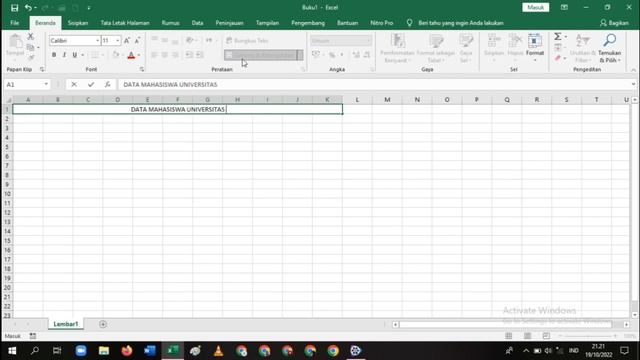Click the Gaya Sel cell styles icon
Viewport: 640px width, 360px height.
click(x=466, y=48)
